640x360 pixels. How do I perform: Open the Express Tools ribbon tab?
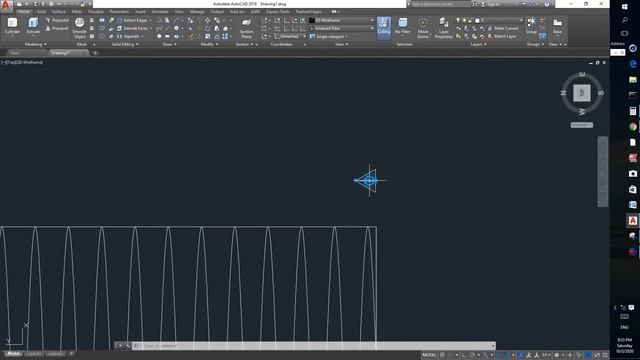pos(278,11)
